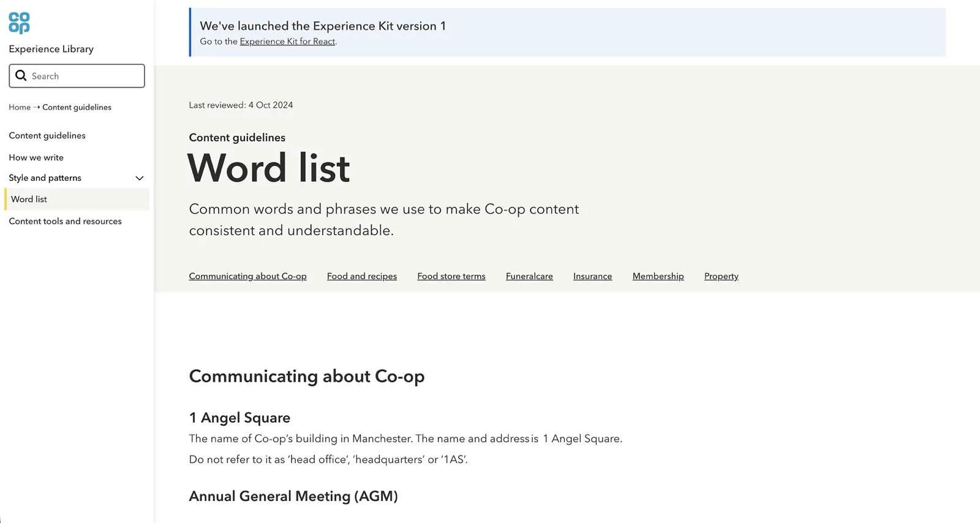The width and height of the screenshot is (980, 523).
Task: Open Content guidelines breadcrumb link
Action: point(77,107)
